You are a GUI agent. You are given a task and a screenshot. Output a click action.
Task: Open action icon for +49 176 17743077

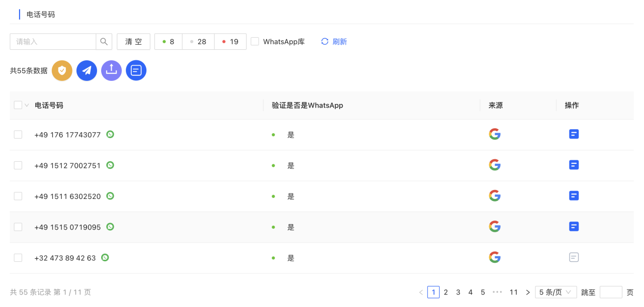(574, 134)
